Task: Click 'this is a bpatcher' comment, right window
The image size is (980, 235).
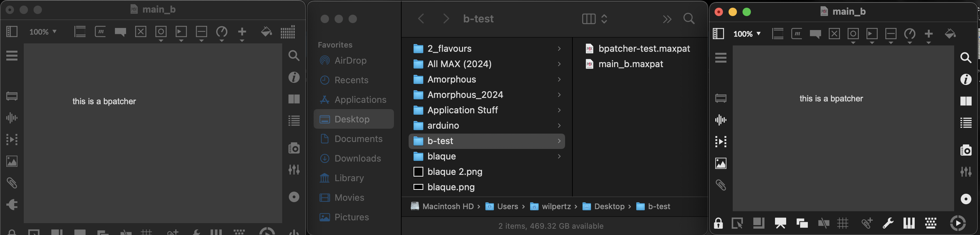Action: pyautogui.click(x=831, y=99)
